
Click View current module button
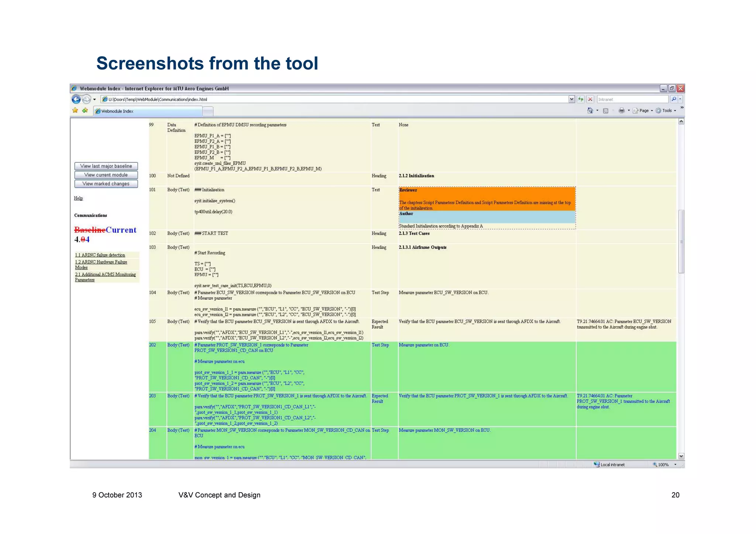click(x=106, y=175)
